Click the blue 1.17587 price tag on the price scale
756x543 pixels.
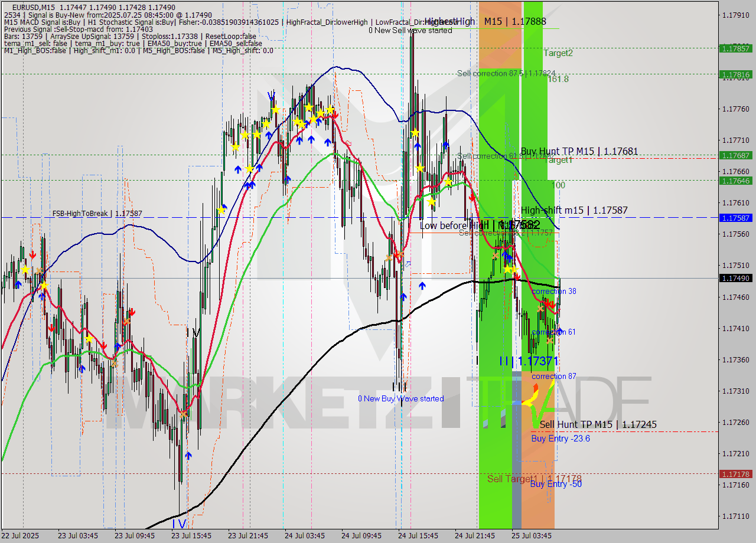coord(735,218)
